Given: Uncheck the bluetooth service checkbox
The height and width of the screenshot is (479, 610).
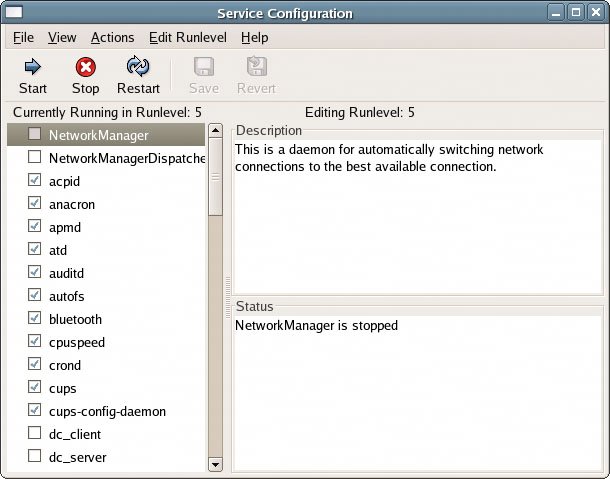Looking at the screenshot, I should click(x=35, y=319).
